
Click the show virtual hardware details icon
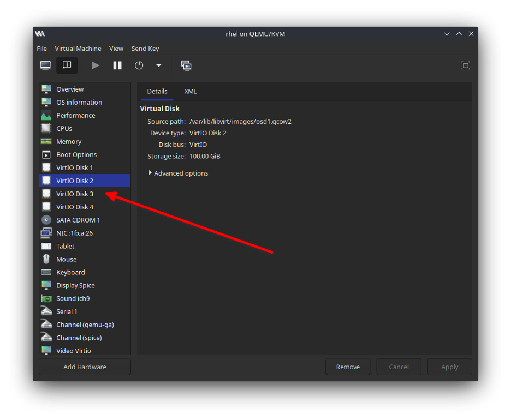pyautogui.click(x=67, y=65)
